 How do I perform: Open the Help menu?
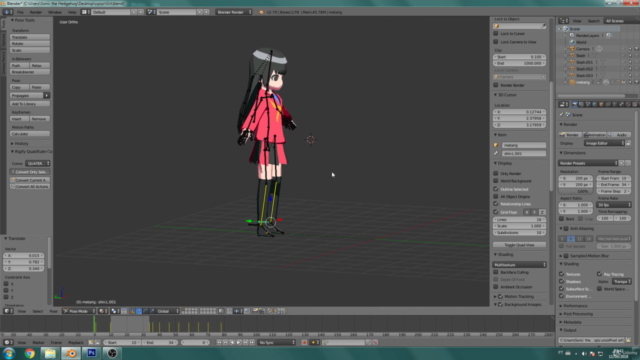[72, 12]
